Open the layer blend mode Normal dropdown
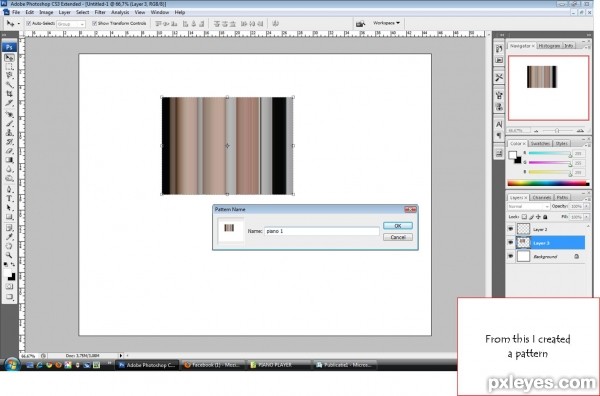 pos(528,206)
